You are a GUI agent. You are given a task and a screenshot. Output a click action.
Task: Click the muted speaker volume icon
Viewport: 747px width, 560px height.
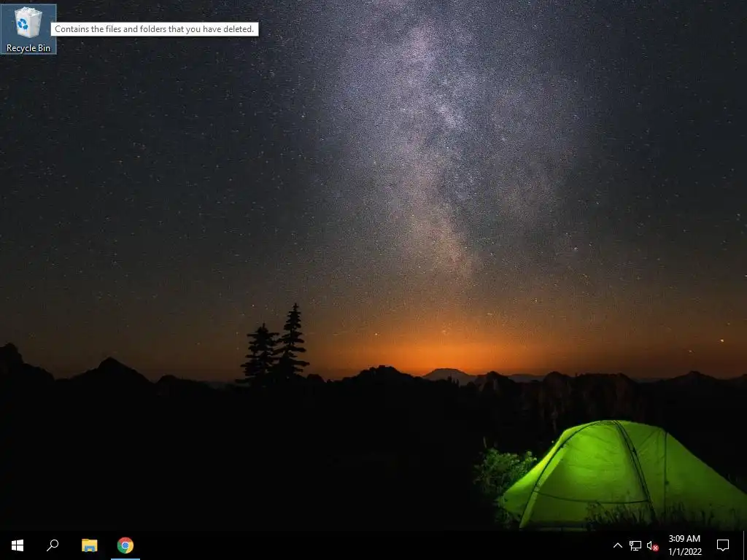coord(653,545)
